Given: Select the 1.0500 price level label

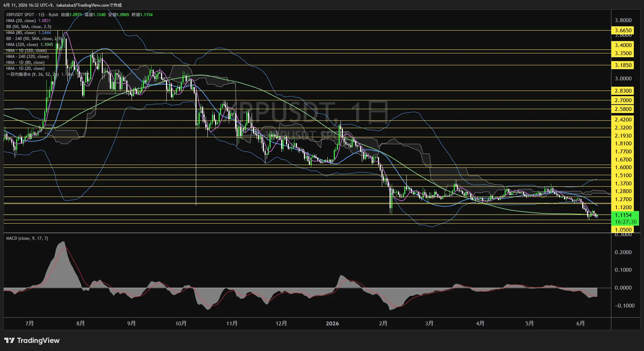Looking at the screenshot, I should coord(623,230).
